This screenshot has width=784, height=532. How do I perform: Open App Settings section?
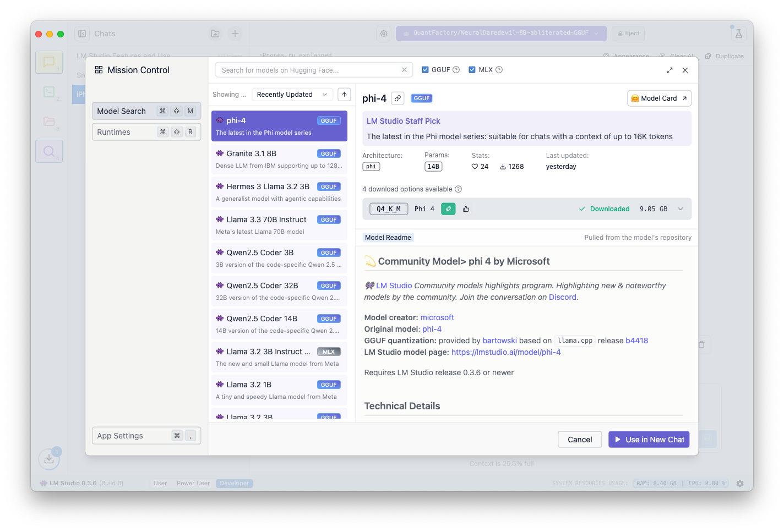tap(146, 436)
